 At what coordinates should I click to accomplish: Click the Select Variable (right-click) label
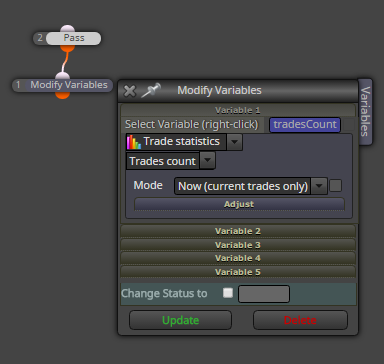[191, 124]
